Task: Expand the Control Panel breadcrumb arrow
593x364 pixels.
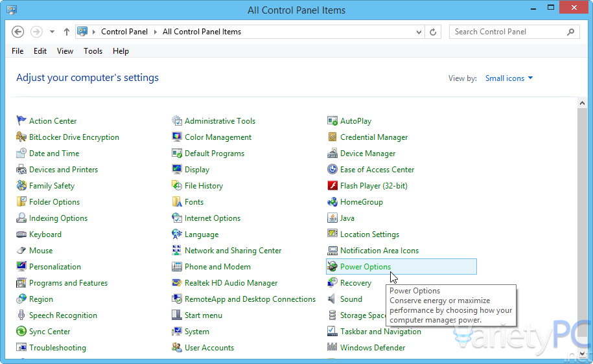Action: click(x=155, y=32)
